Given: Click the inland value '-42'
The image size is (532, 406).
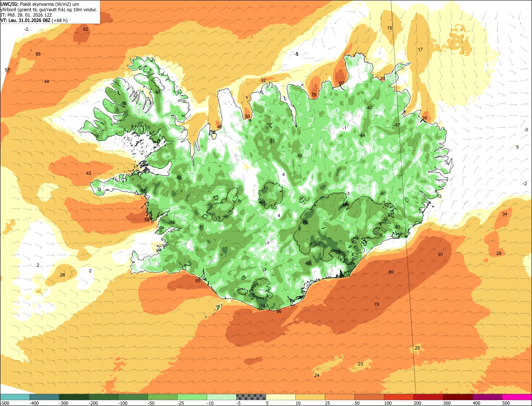Looking at the screenshot, I should pyautogui.click(x=369, y=108).
